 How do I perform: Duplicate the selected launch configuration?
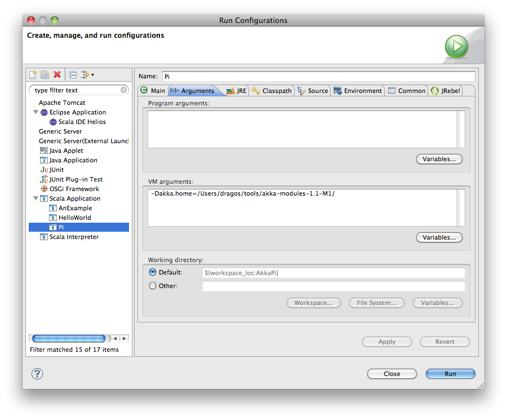pos(45,74)
